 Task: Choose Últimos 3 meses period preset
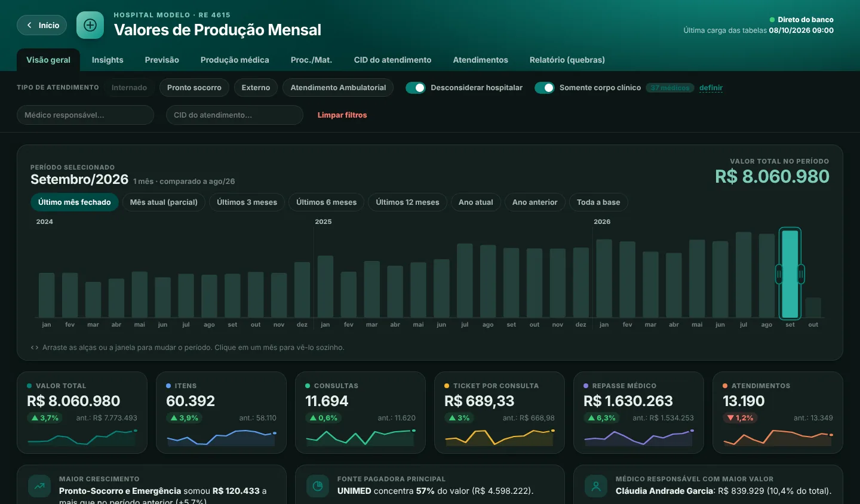tap(247, 202)
